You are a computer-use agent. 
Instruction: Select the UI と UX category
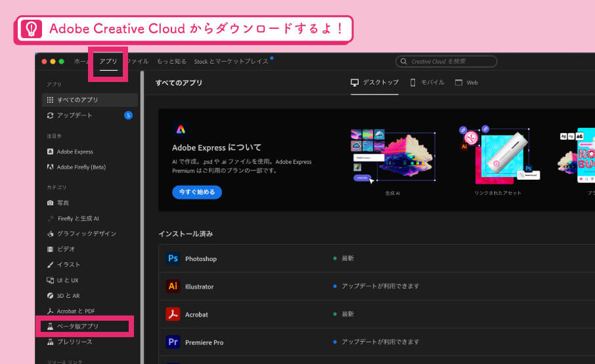pos(68,280)
